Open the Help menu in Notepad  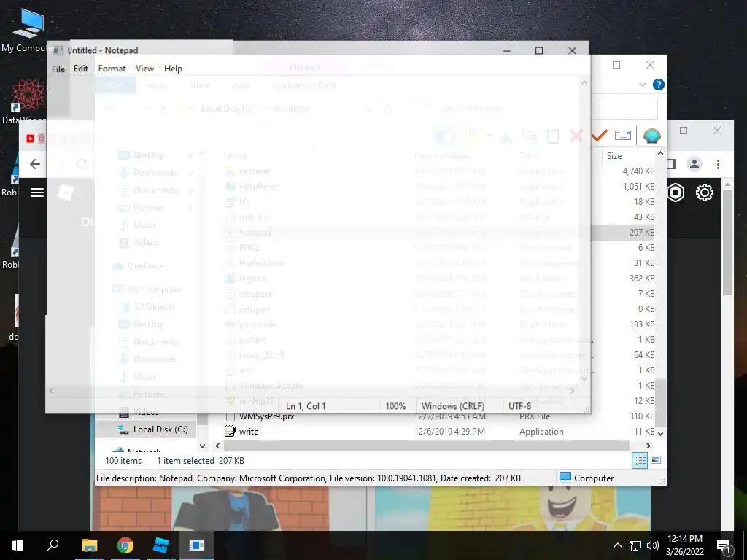tap(173, 69)
